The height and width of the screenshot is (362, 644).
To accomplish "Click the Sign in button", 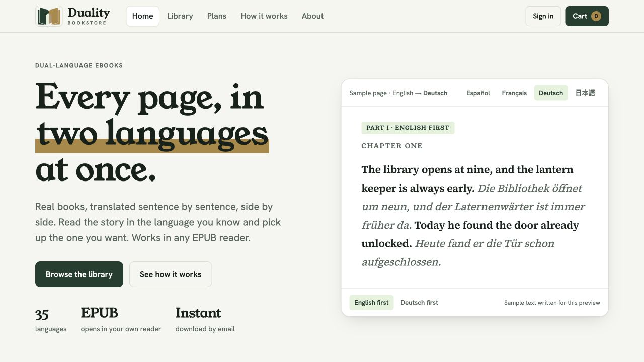I will click(543, 16).
